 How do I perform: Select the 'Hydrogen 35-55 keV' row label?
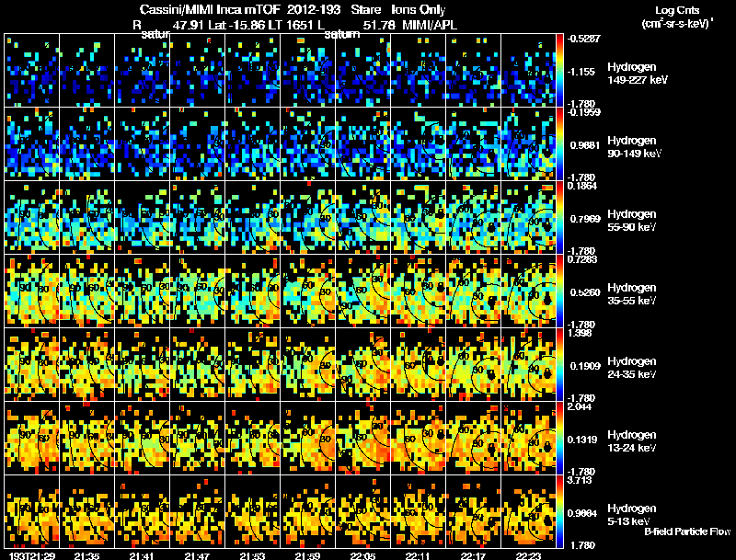pos(631,294)
